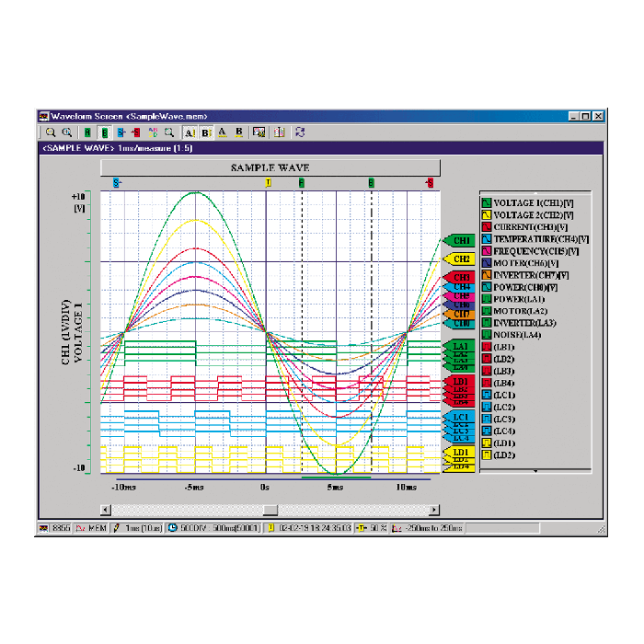Viewport: 644px width, 644px height.
Task: Click the horizontal scrollbar left arrow
Action: (x=106, y=510)
